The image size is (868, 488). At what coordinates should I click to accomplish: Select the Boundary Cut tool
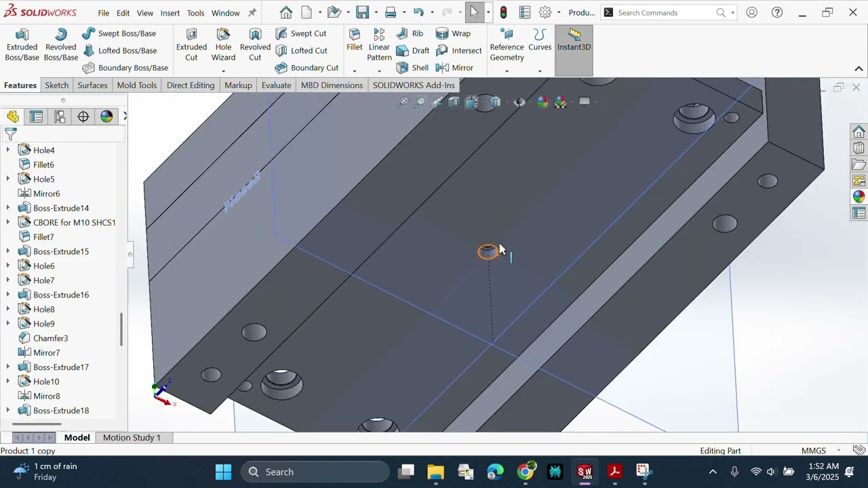[307, 68]
